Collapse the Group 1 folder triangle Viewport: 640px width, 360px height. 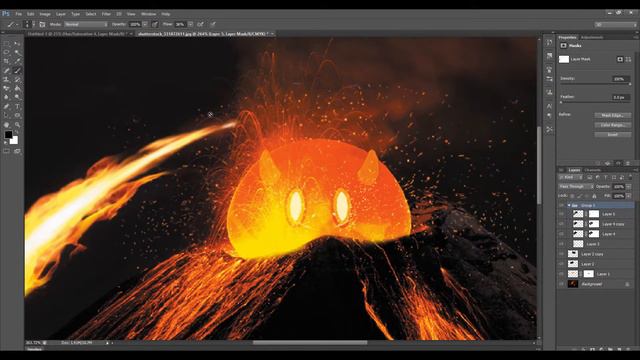569,205
